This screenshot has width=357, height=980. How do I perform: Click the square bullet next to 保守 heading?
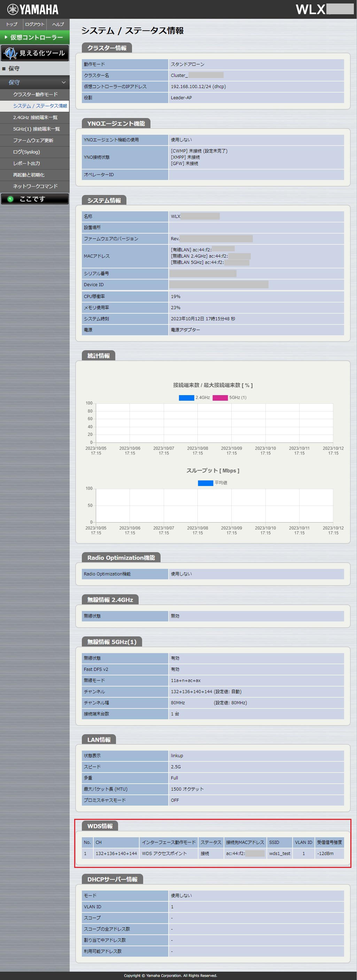click(x=4, y=69)
